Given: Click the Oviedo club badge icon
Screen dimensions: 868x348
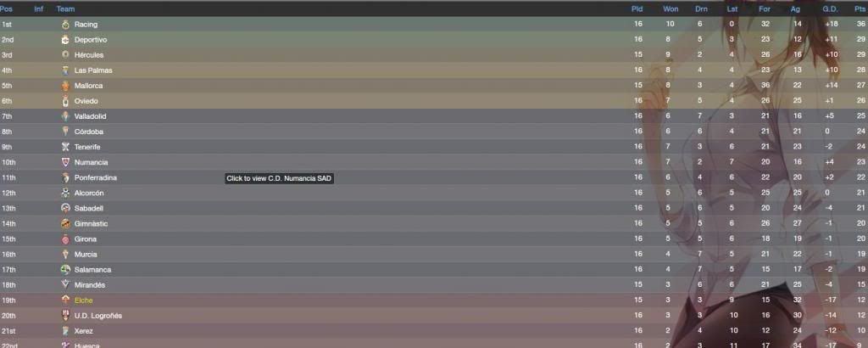Looking at the screenshot, I should [65, 101].
